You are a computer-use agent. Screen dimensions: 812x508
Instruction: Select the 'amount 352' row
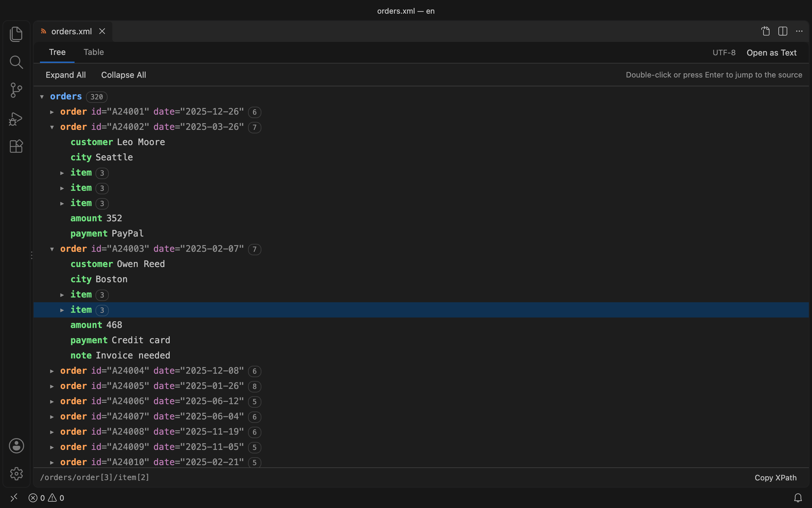tap(421, 218)
